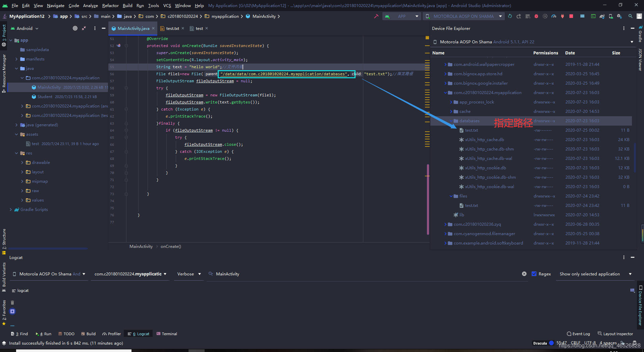Toggle the Structure side panel
Image resolution: width=644 pixels, height=352 pixels.
pyautogui.click(x=4, y=241)
